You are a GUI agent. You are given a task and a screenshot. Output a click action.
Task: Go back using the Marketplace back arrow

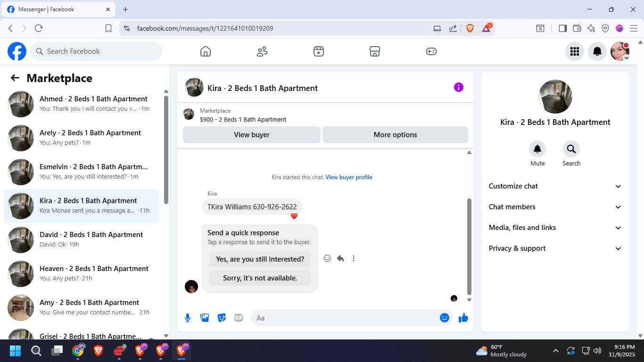tap(15, 78)
